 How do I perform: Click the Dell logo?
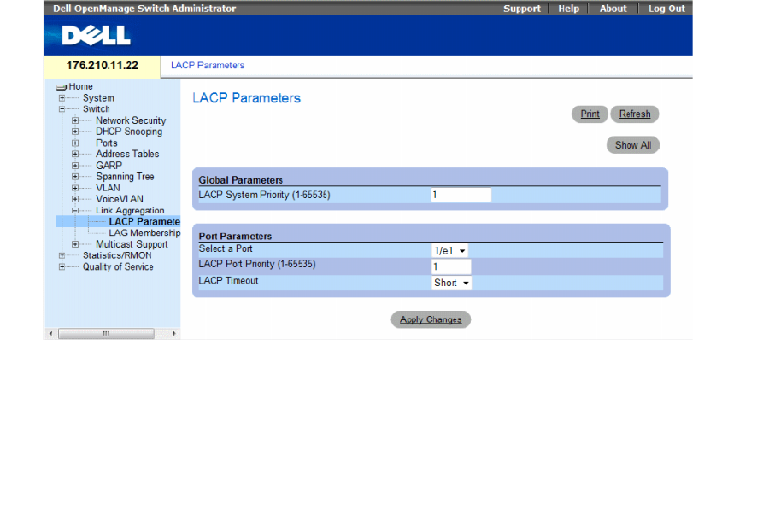[x=96, y=35]
